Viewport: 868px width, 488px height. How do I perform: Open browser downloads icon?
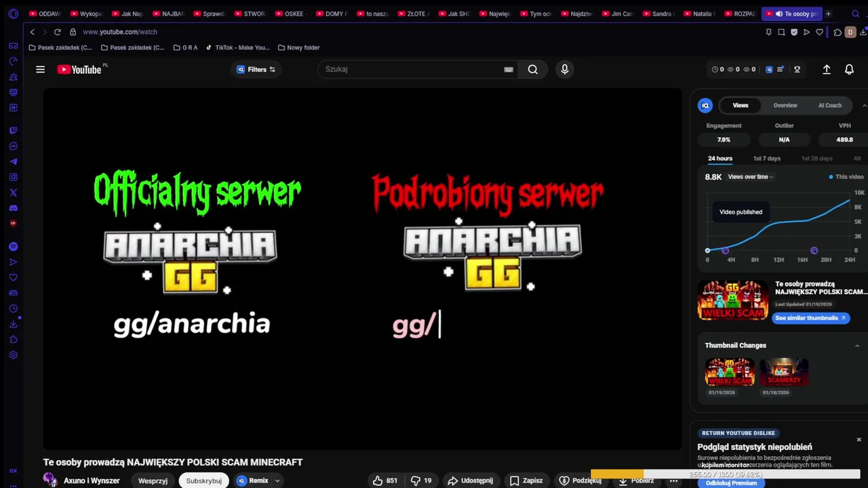863,32
